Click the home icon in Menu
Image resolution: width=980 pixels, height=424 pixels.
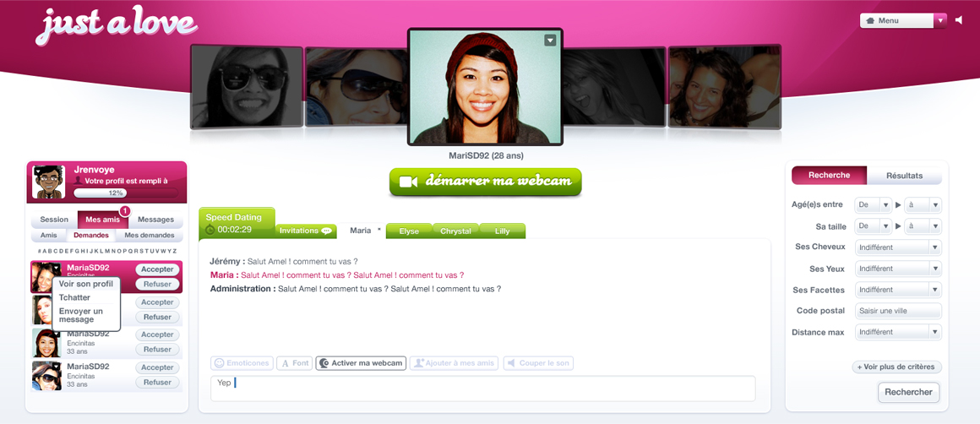pyautogui.click(x=870, y=20)
